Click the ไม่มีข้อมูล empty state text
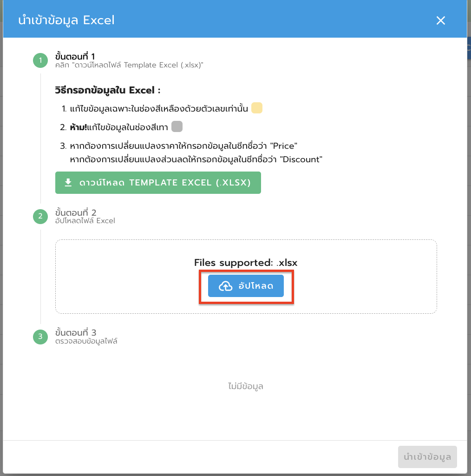 (x=246, y=386)
